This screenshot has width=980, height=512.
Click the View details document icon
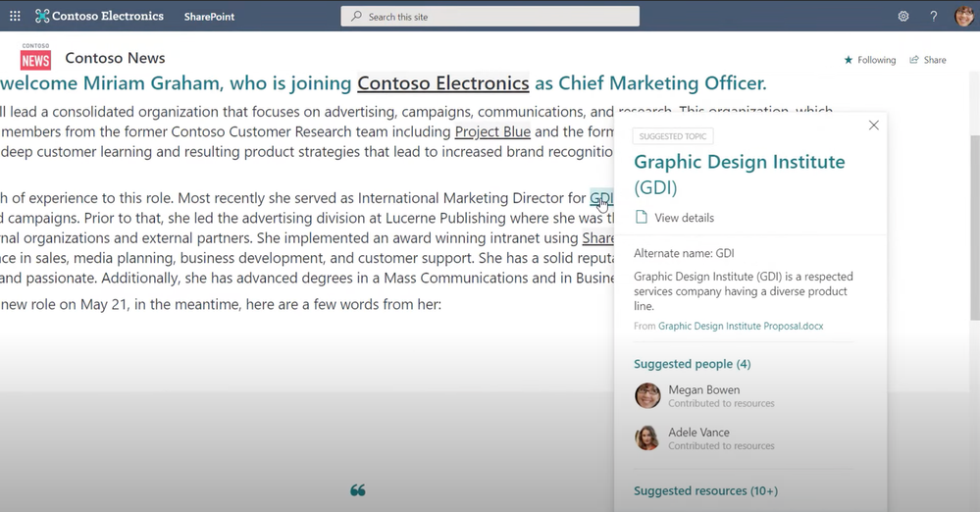642,217
